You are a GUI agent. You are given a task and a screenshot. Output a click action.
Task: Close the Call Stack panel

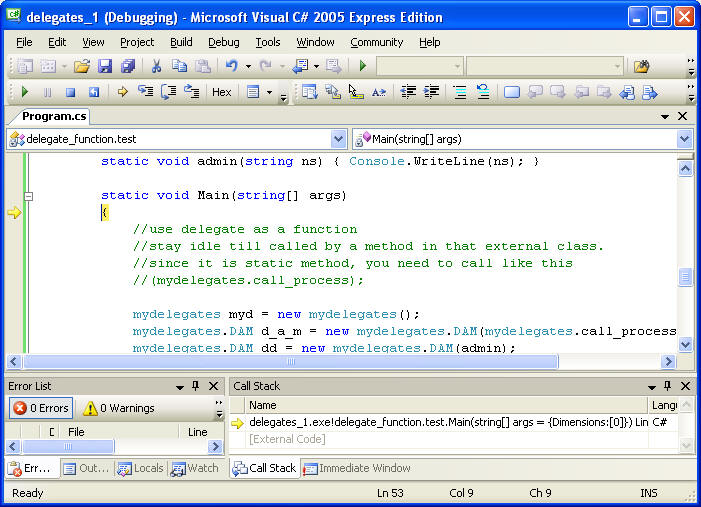click(685, 386)
